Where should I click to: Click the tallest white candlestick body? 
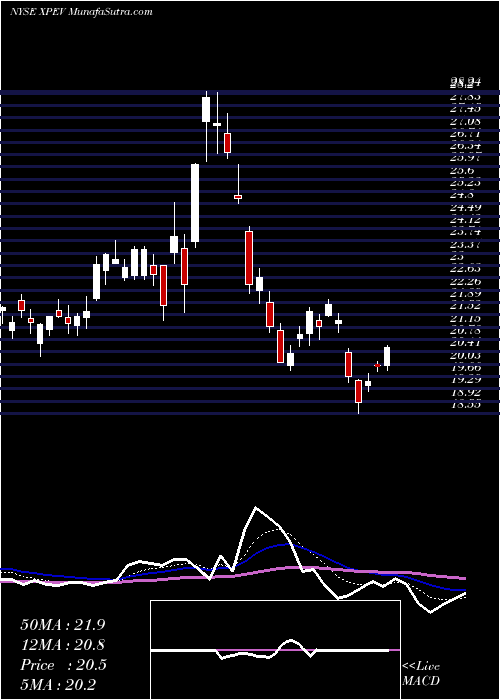coord(195,203)
